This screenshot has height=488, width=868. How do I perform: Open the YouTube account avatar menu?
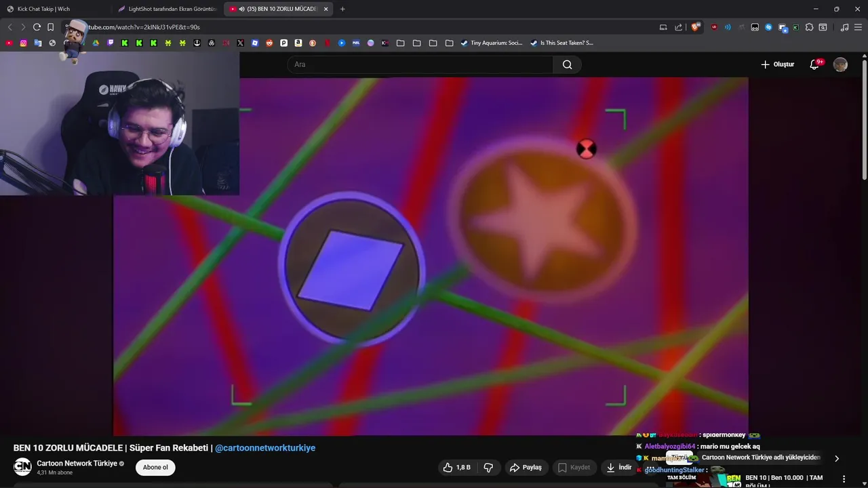(x=840, y=64)
